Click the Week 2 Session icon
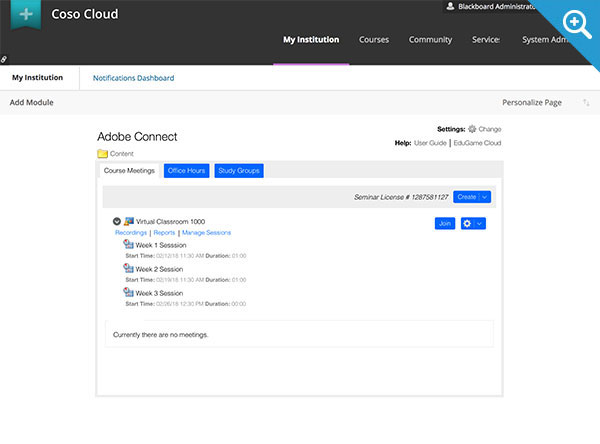This screenshot has width=600, height=444. tap(128, 268)
